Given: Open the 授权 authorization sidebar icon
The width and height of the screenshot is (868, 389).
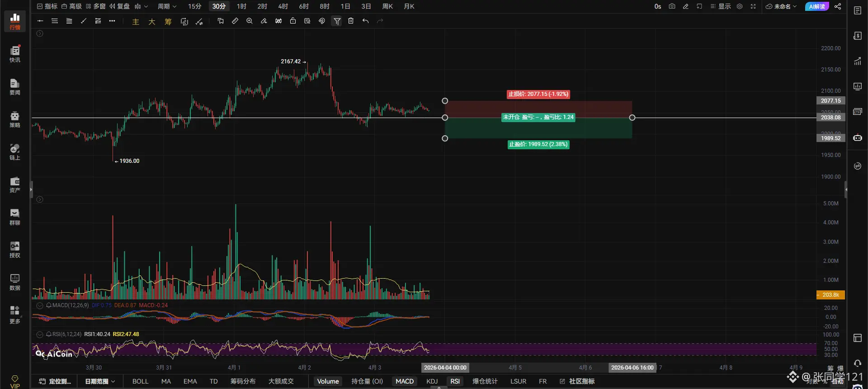Looking at the screenshot, I should [15, 249].
